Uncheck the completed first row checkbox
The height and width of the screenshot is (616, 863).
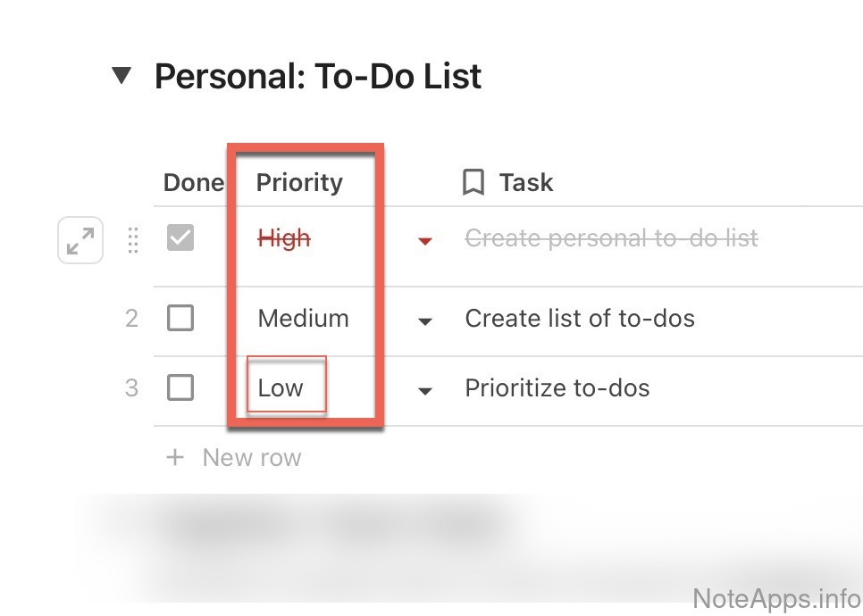180,238
